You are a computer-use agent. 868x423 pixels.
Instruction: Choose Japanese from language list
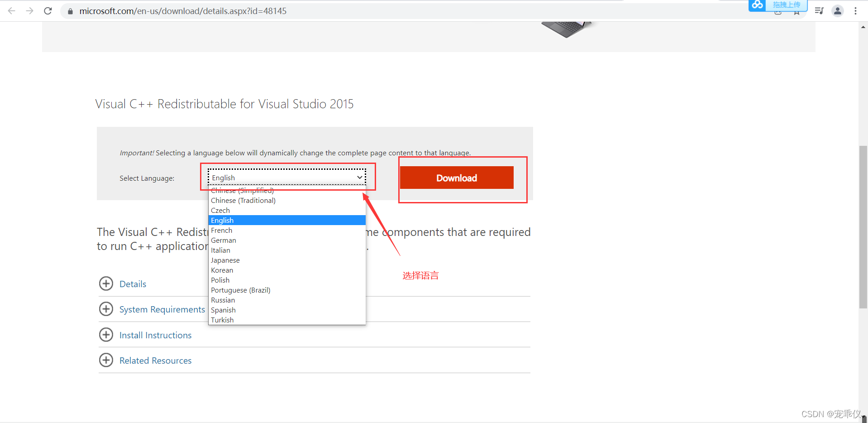pyautogui.click(x=287, y=260)
